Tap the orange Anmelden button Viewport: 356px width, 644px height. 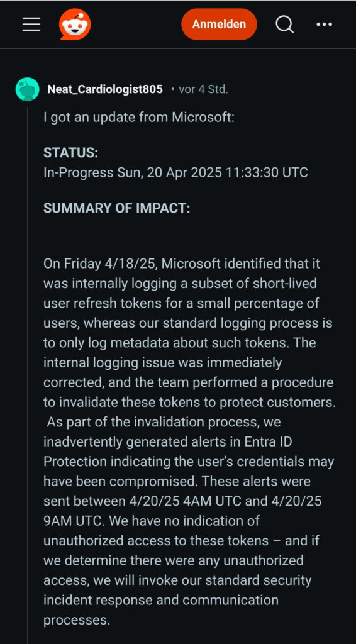[x=219, y=25]
